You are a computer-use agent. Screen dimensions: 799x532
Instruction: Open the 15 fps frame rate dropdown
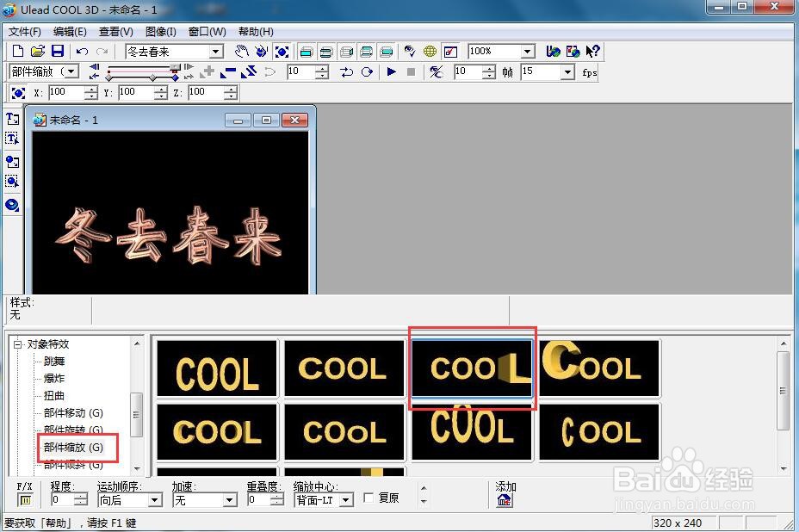pyautogui.click(x=567, y=72)
